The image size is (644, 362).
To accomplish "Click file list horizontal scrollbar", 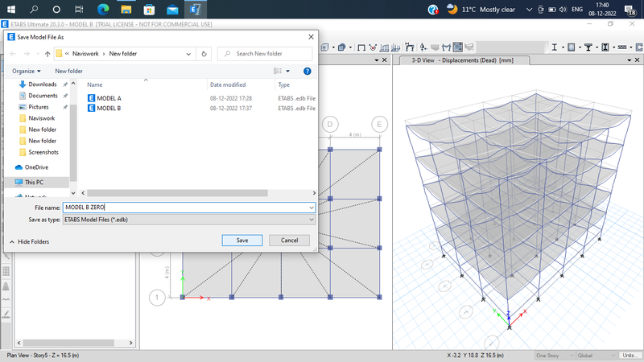I will [x=177, y=193].
